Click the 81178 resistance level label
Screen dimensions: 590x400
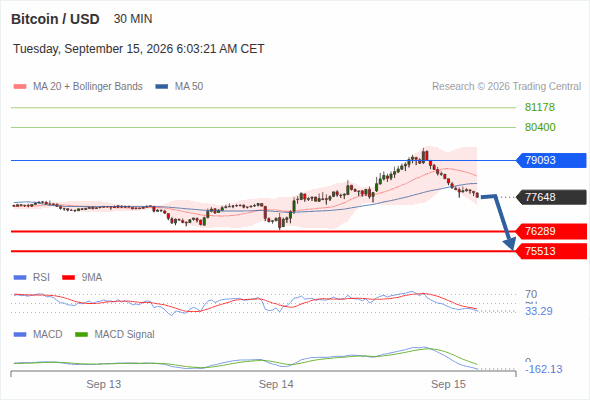point(540,107)
